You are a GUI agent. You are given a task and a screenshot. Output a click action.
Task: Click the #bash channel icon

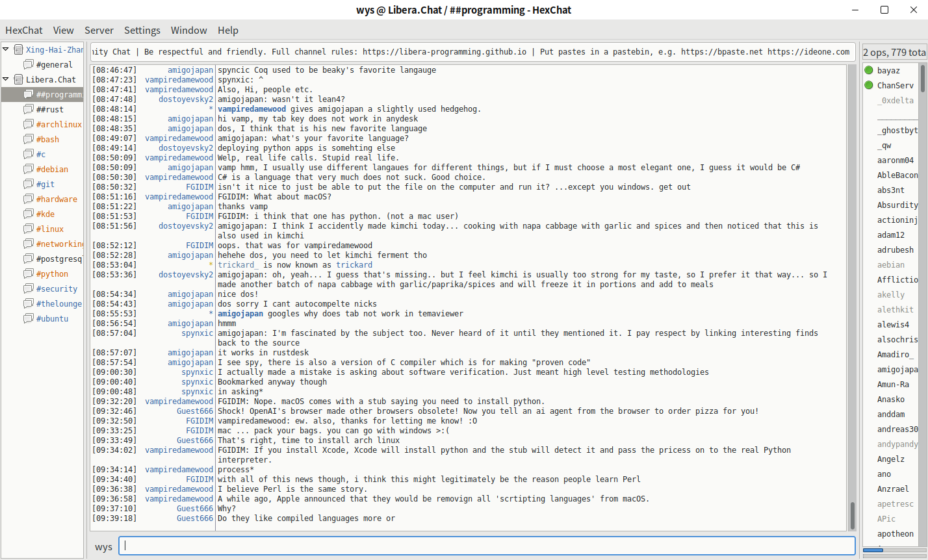click(x=29, y=139)
